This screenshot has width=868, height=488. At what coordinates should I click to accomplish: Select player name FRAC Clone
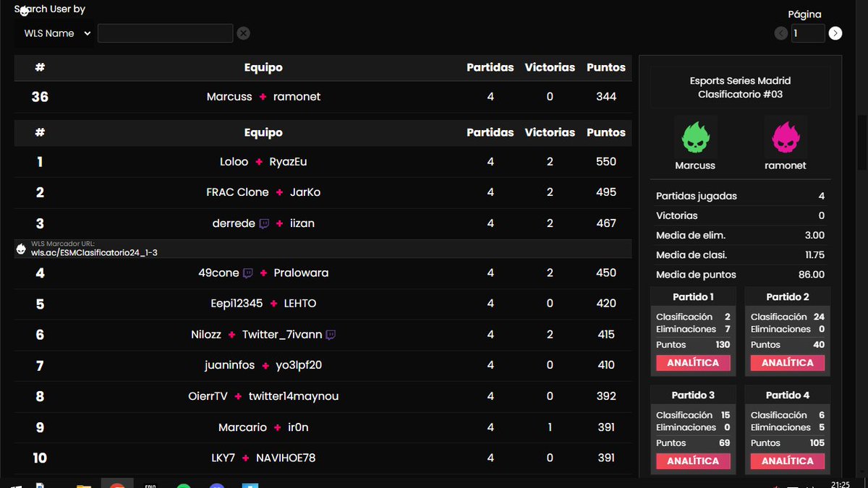click(237, 192)
